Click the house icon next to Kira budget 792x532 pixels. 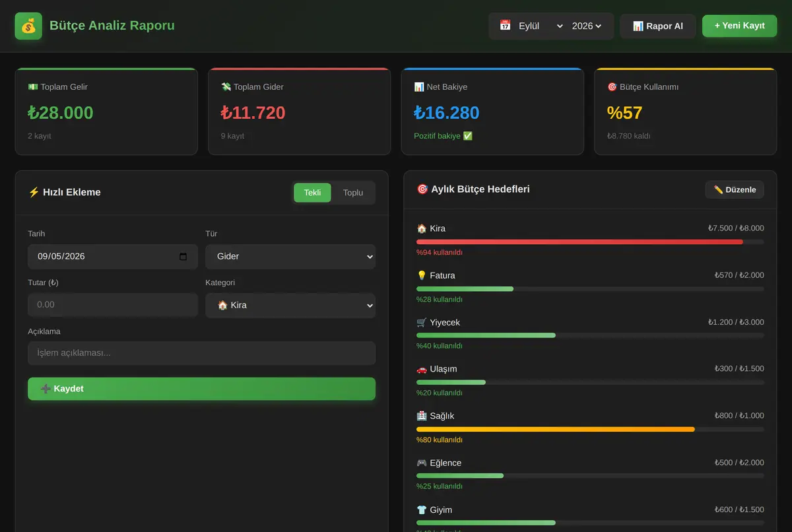point(422,228)
